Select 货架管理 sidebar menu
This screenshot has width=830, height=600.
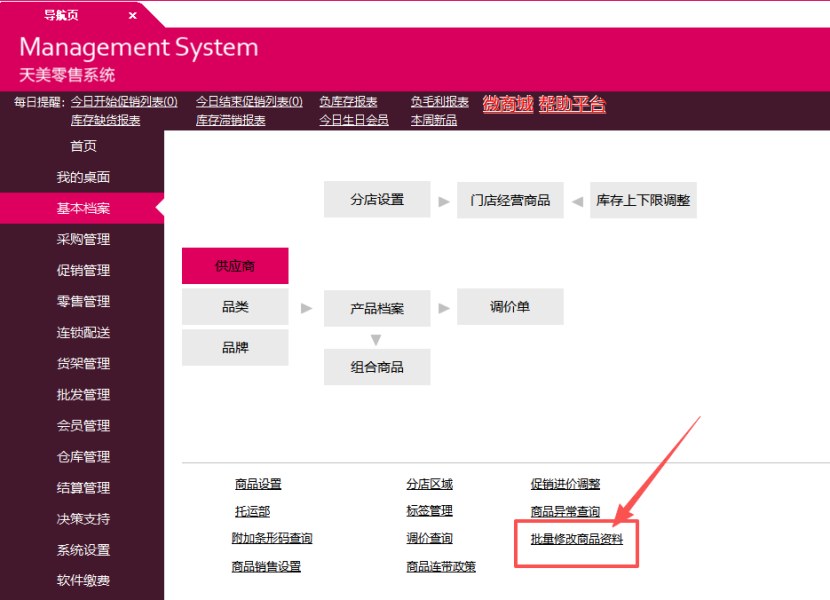[83, 364]
